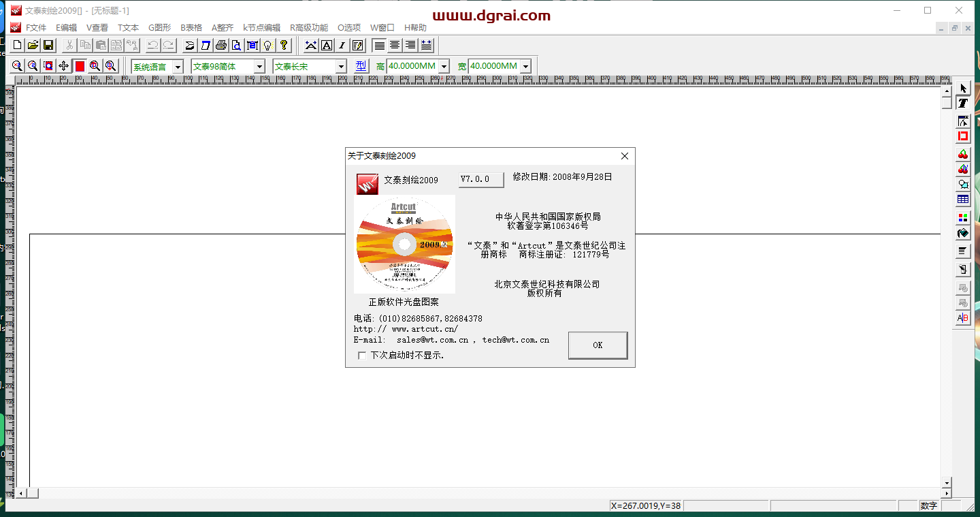The image size is (980, 517).
Task: Select the arrow pointer tool on right toolbar
Action: (x=963, y=89)
